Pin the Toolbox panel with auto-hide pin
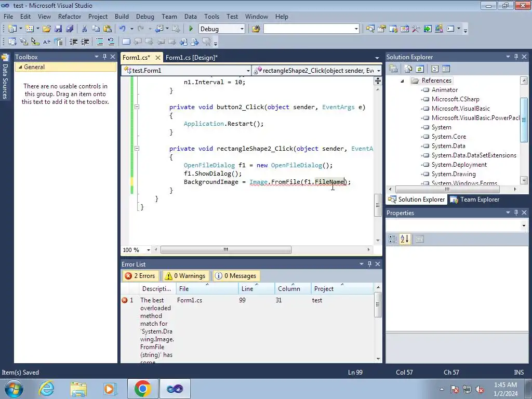Viewport: 532px width, 399px height. coord(104,57)
